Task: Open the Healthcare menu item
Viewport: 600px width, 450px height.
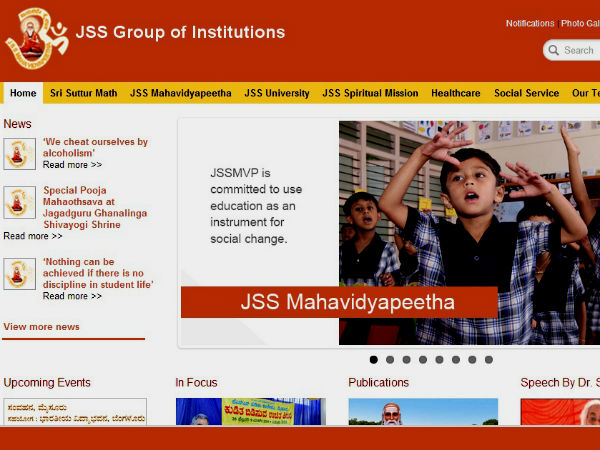Action: [455, 93]
